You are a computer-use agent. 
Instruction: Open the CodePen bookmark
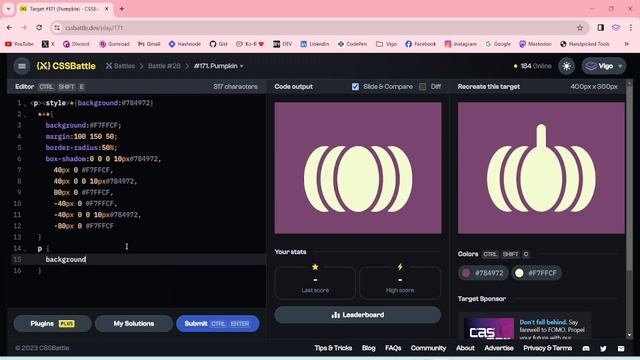352,44
